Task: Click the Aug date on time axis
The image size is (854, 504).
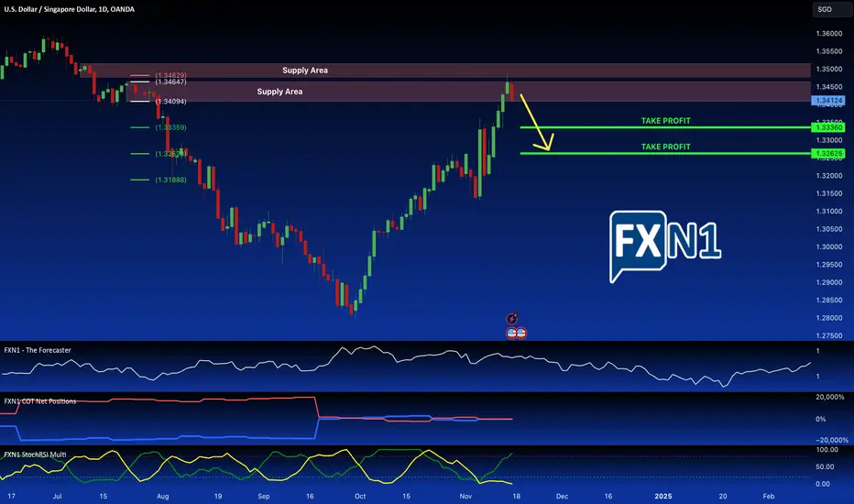Action: click(162, 497)
